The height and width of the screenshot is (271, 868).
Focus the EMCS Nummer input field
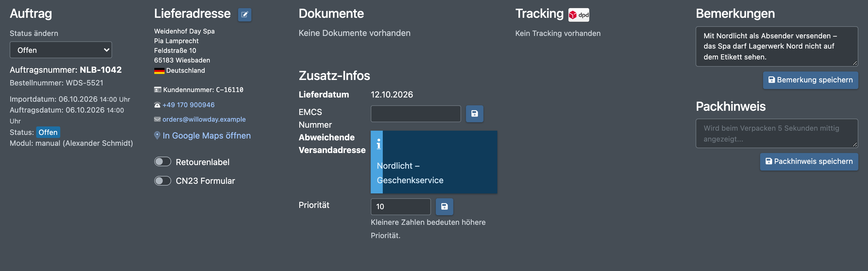[416, 114]
